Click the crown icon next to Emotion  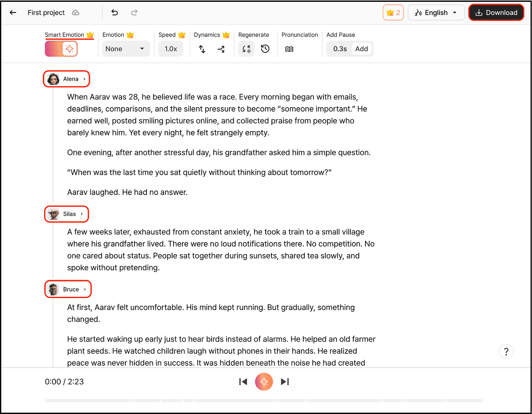pyautogui.click(x=130, y=35)
